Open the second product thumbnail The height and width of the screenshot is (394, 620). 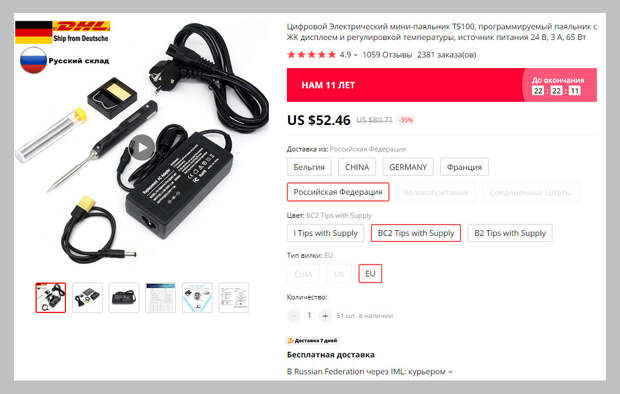coord(87,297)
